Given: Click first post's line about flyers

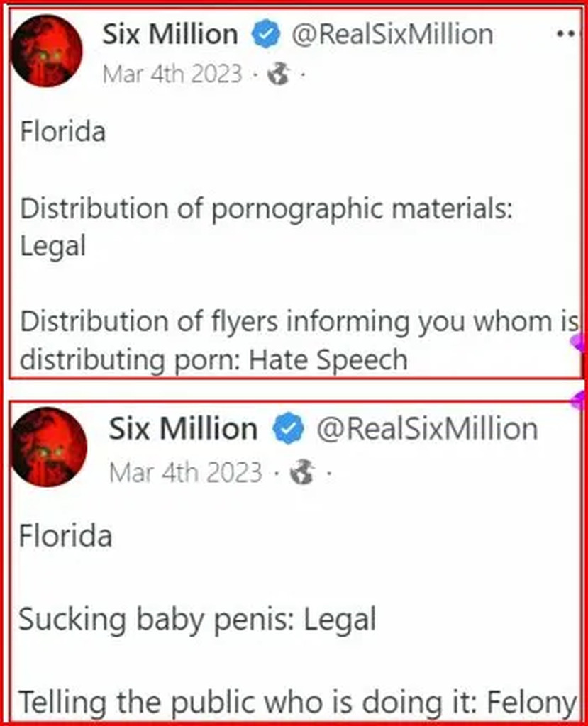Looking at the screenshot, I should [x=299, y=321].
